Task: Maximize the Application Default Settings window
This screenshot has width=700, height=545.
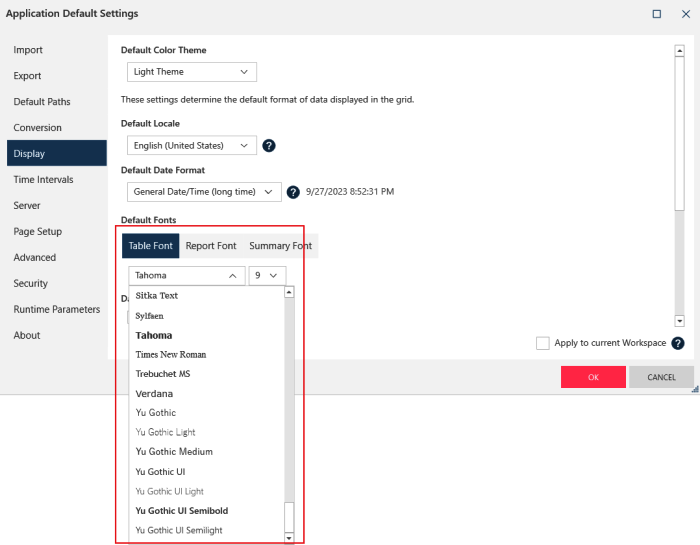Action: pyautogui.click(x=657, y=14)
